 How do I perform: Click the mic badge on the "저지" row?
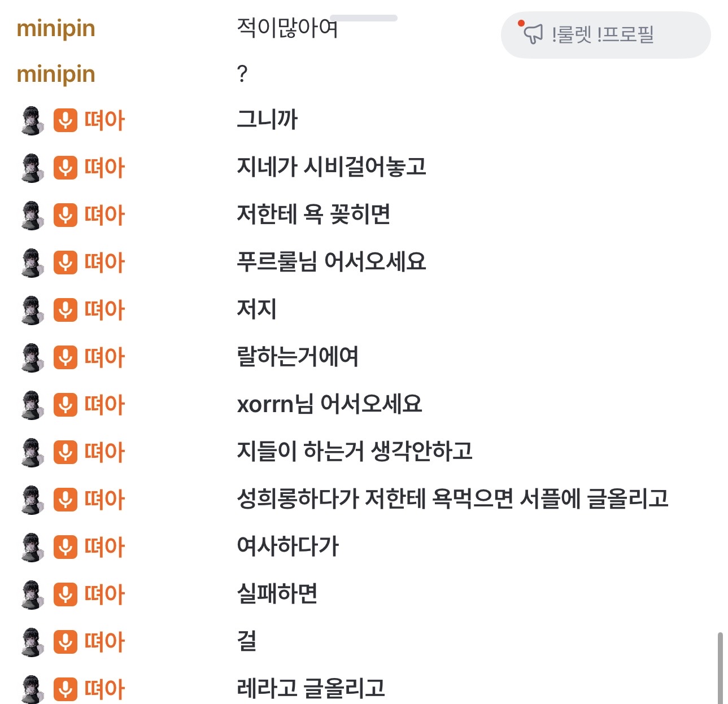coord(66,311)
